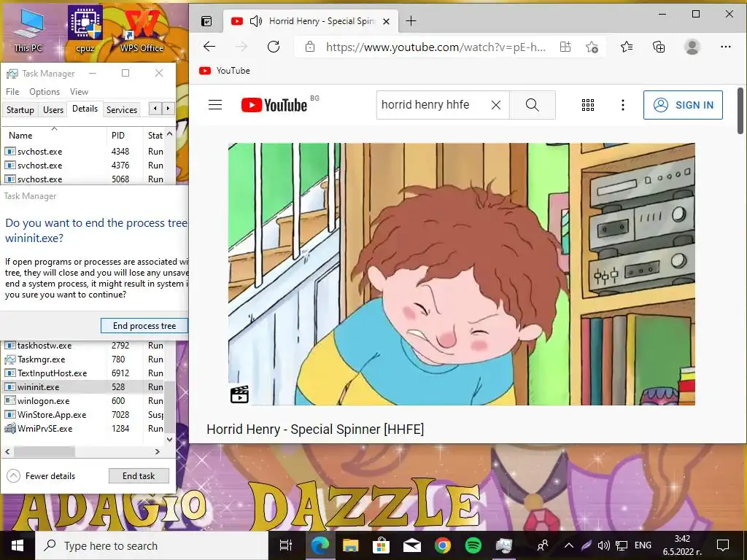Select taskhostw.exe process row
This screenshot has height=560, width=747.
[x=83, y=345]
